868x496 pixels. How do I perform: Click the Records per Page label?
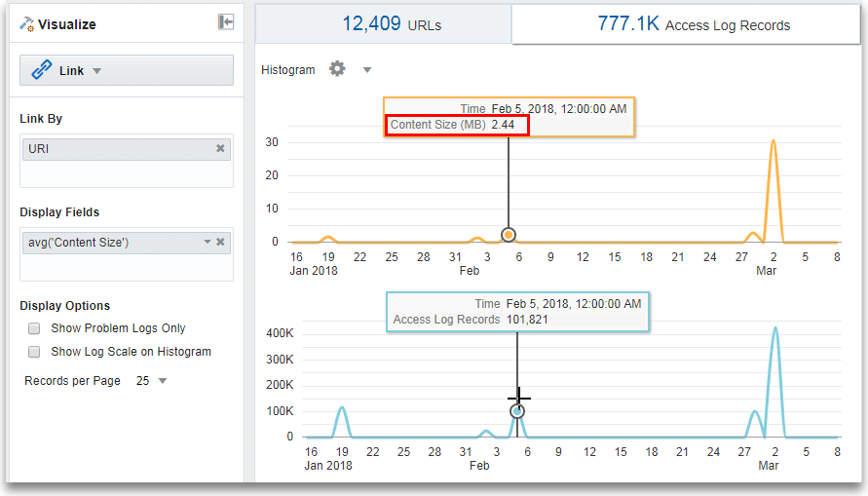point(72,381)
